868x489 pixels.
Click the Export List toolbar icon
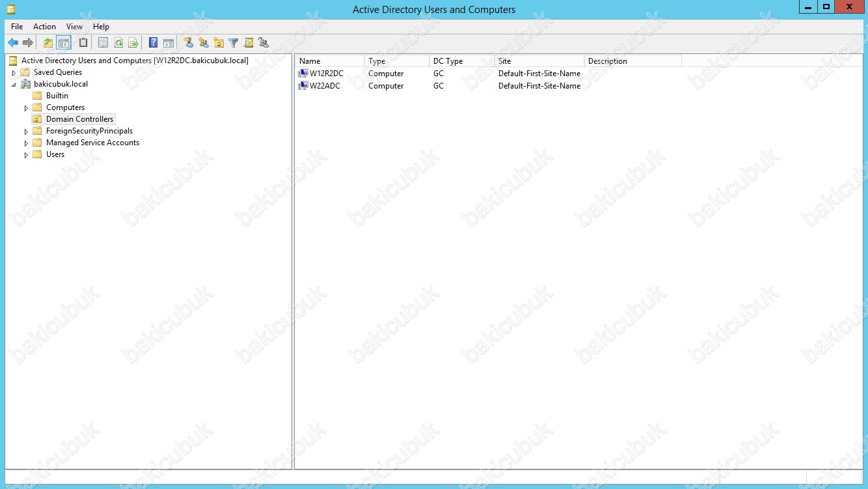coord(133,43)
